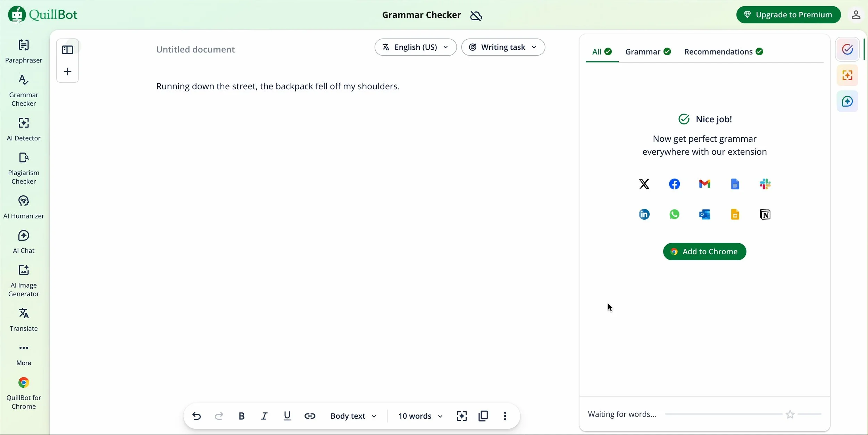
Task: Click the Add to Chrome button
Action: coord(704,252)
